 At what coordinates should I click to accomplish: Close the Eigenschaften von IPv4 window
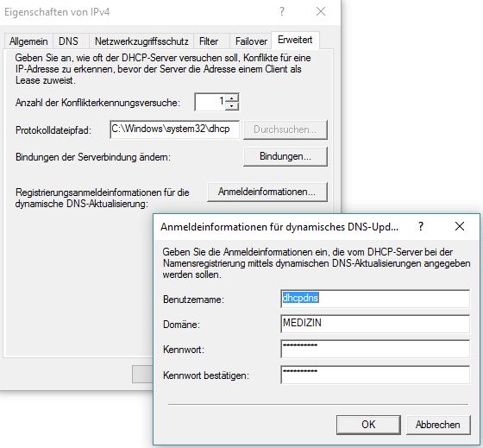[321, 12]
